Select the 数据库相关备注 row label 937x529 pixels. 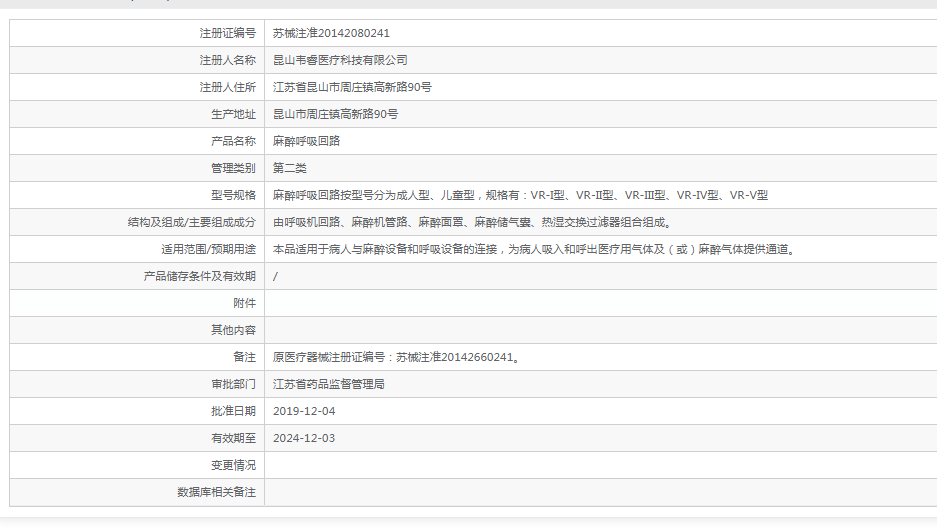point(216,492)
